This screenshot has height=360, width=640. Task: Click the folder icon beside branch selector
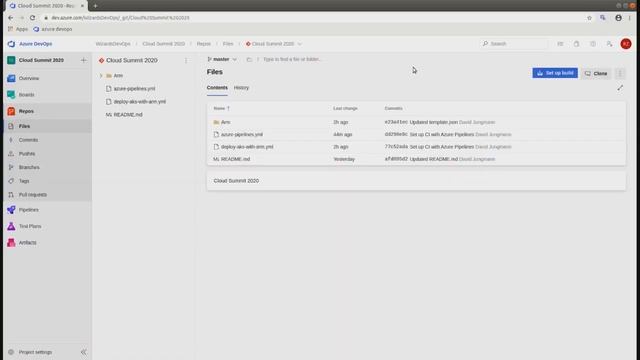pyautogui.click(x=249, y=60)
